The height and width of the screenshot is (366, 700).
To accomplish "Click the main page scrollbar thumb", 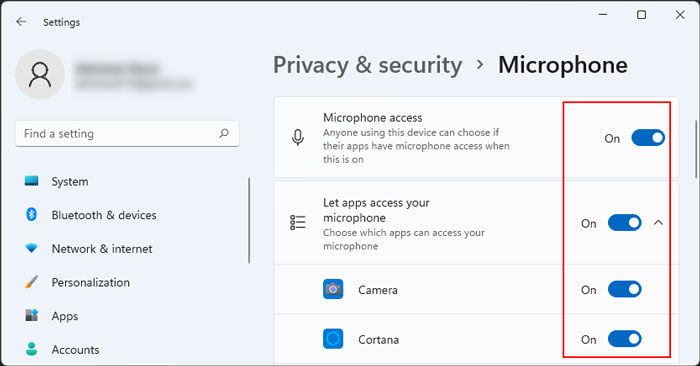I will tap(695, 149).
